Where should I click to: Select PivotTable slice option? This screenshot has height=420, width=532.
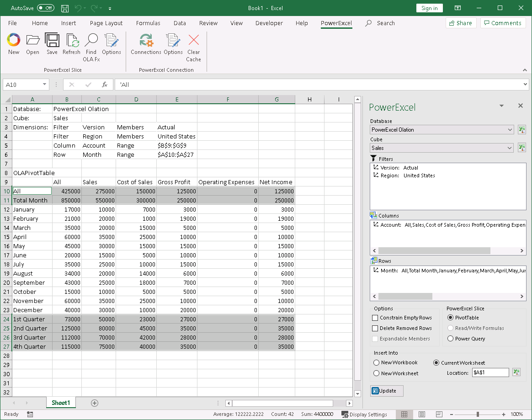pyautogui.click(x=450, y=318)
